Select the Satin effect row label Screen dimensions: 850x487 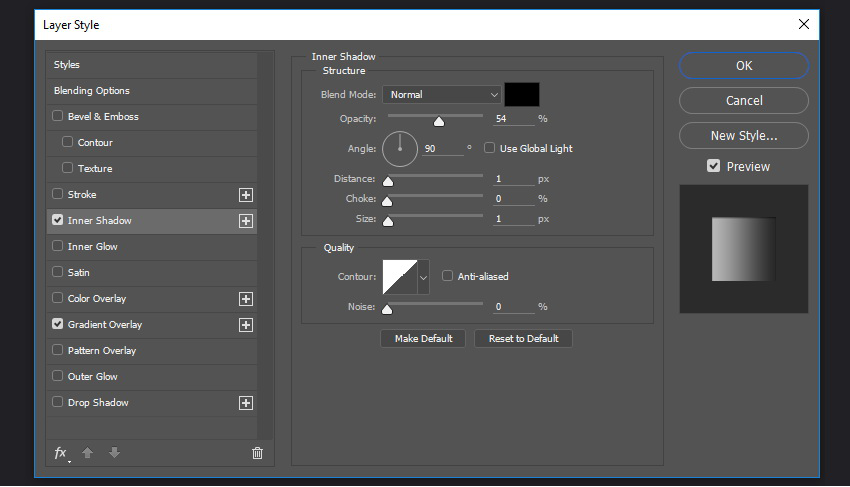(x=79, y=273)
